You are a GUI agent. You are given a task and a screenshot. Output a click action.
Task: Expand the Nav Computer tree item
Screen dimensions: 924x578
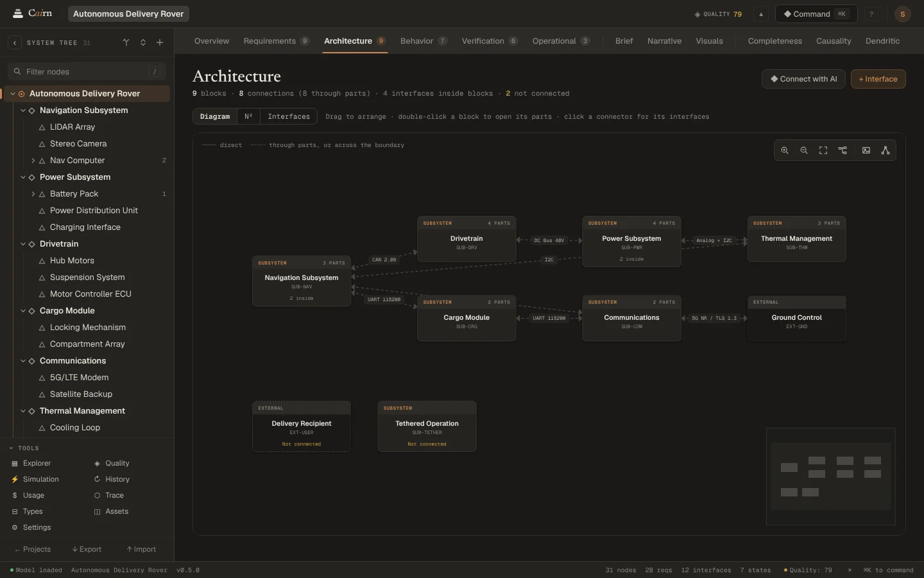click(33, 161)
